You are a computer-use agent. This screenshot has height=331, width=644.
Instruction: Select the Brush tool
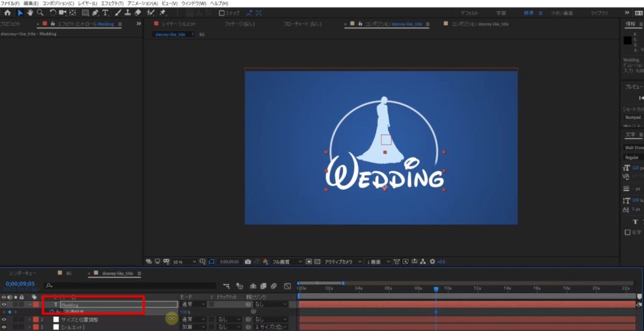pyautogui.click(x=118, y=13)
